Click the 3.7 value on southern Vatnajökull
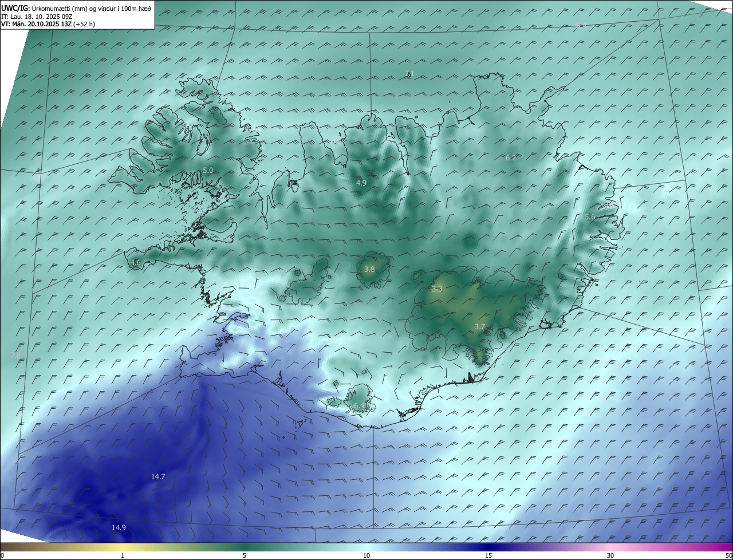Viewport: 733px width, 560px height. [480, 326]
